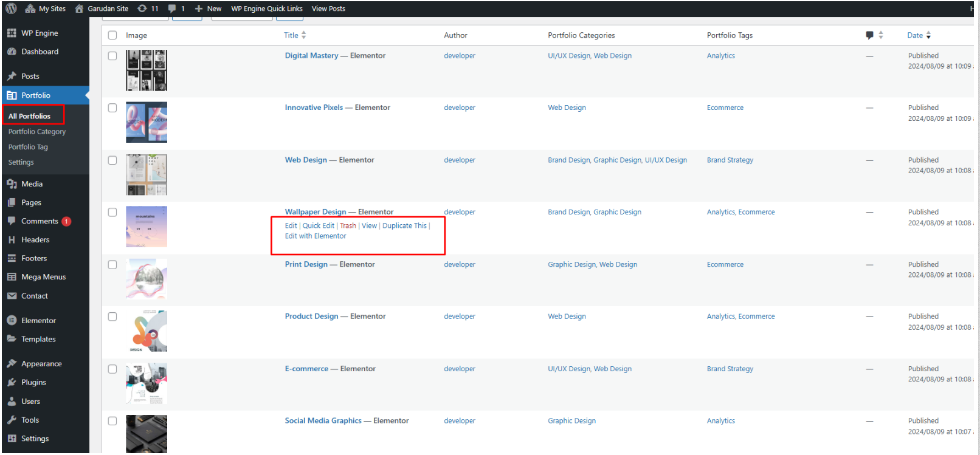Viewport: 980px width, 455px height.
Task: Click the Plugins sidebar icon
Action: pos(12,383)
